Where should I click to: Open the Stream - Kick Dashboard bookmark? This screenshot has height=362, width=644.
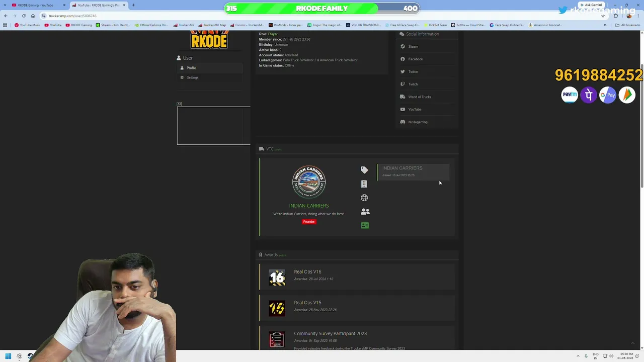(x=113, y=25)
